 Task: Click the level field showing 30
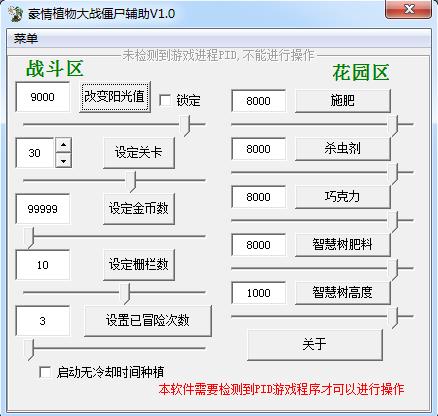(35, 153)
